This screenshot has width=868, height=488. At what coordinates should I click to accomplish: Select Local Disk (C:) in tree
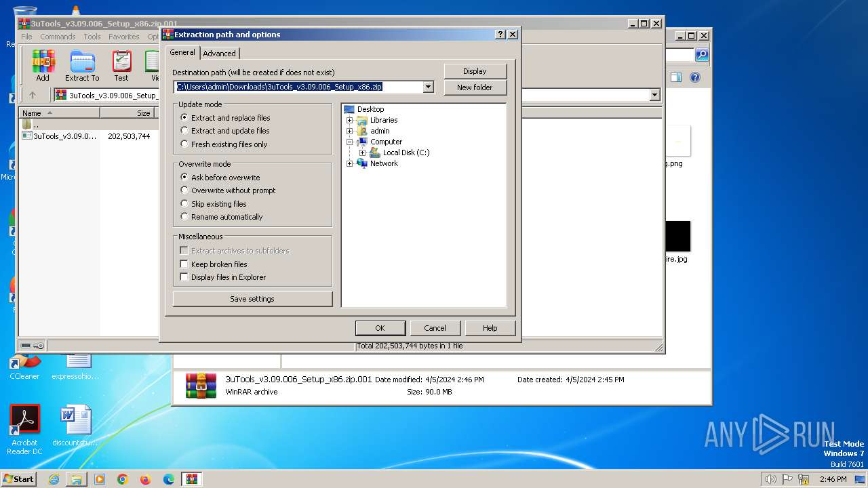pos(406,152)
